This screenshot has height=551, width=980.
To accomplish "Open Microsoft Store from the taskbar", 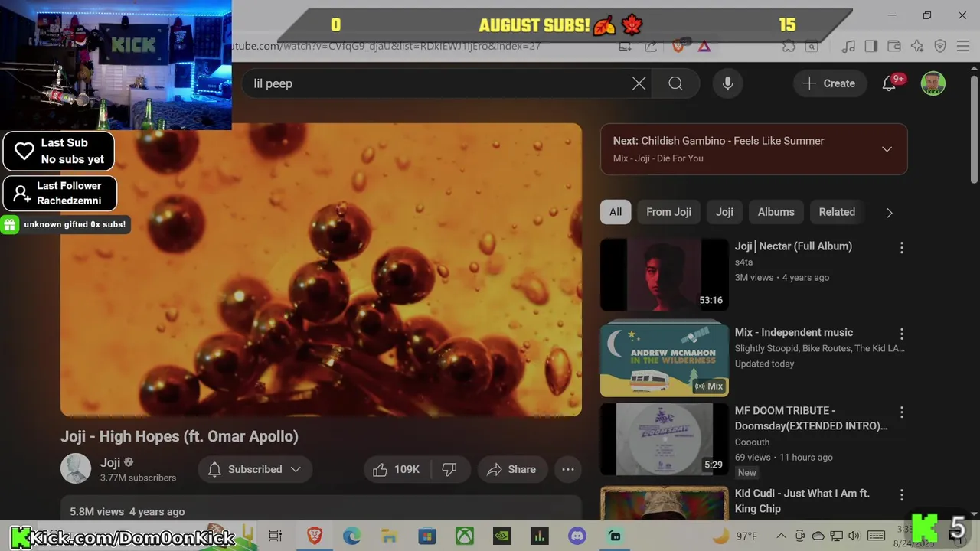I will pos(426,536).
